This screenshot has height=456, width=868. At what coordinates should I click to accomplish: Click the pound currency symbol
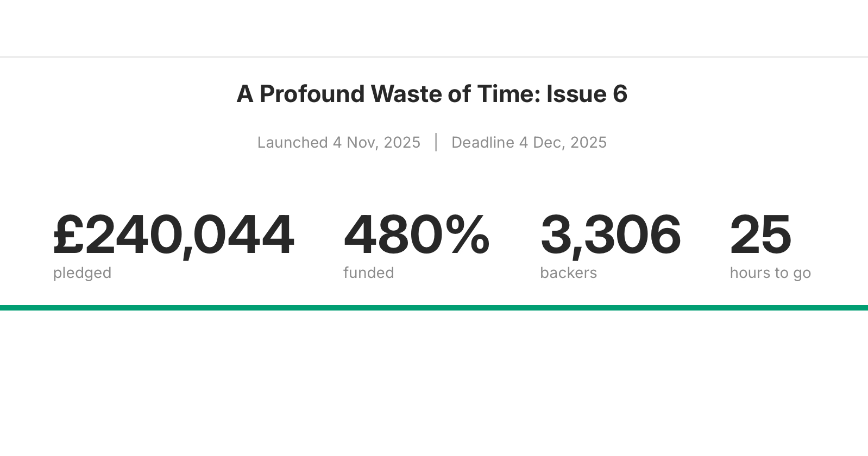click(x=68, y=235)
